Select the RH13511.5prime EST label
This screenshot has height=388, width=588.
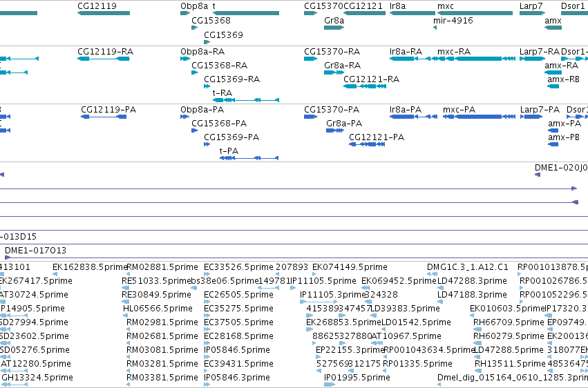510,364
